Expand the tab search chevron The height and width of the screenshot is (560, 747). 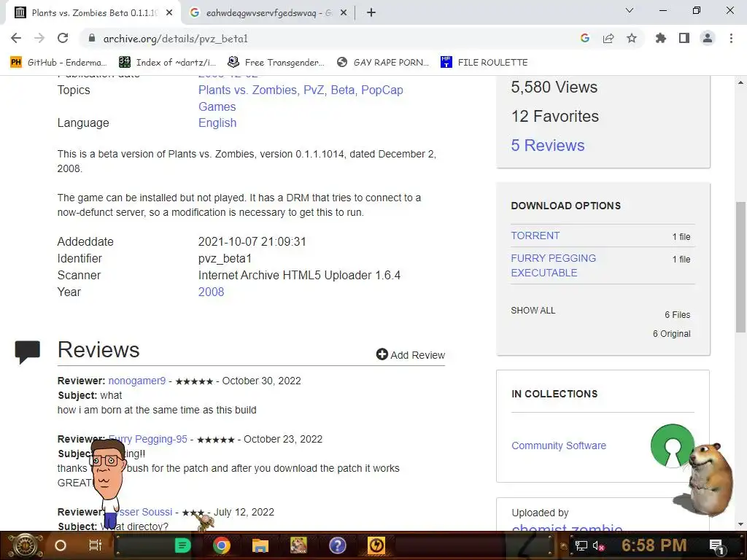(630, 10)
